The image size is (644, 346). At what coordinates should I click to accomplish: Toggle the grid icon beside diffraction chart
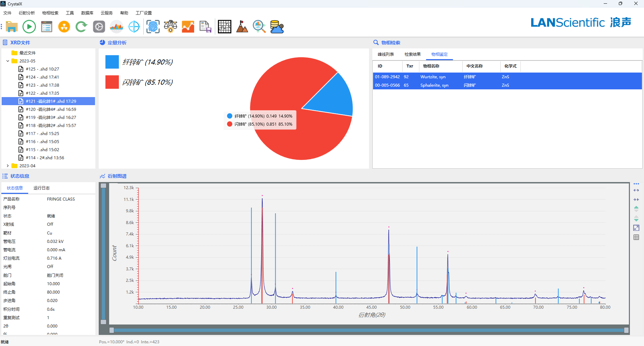[636, 237]
